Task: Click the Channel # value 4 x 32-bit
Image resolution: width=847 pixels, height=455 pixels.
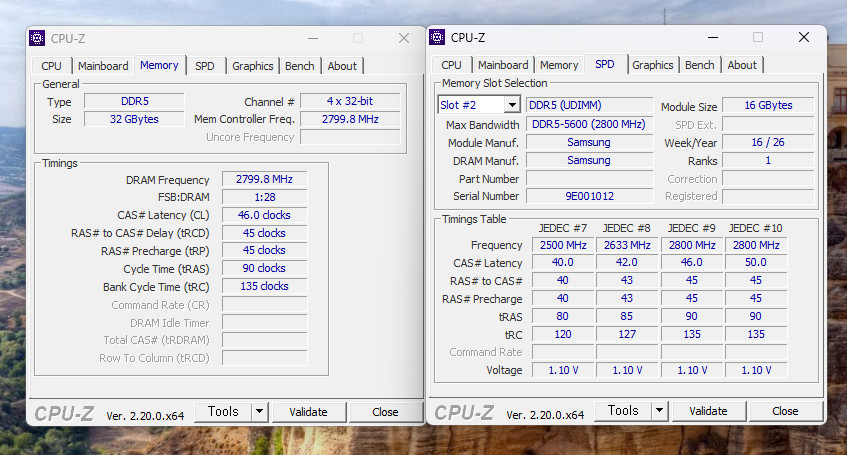Action: [350, 101]
